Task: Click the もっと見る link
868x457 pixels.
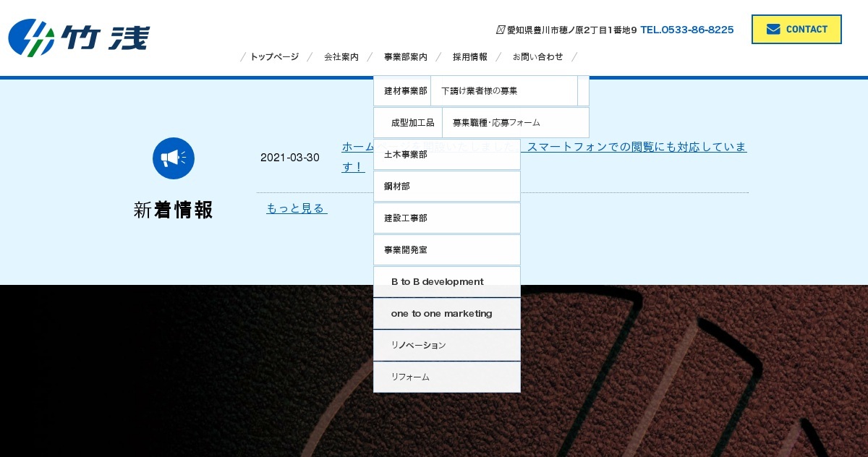Action: pos(296,208)
